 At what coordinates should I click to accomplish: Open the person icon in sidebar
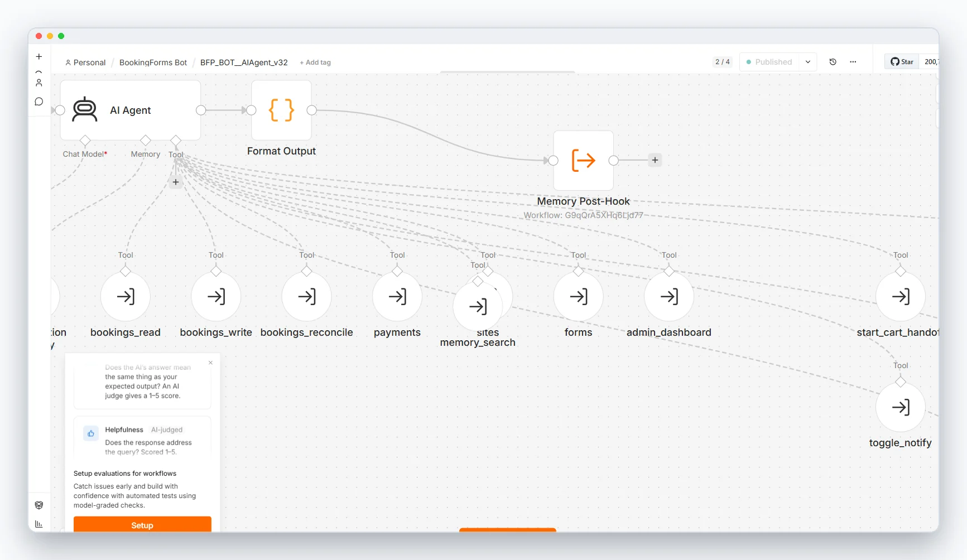(39, 83)
